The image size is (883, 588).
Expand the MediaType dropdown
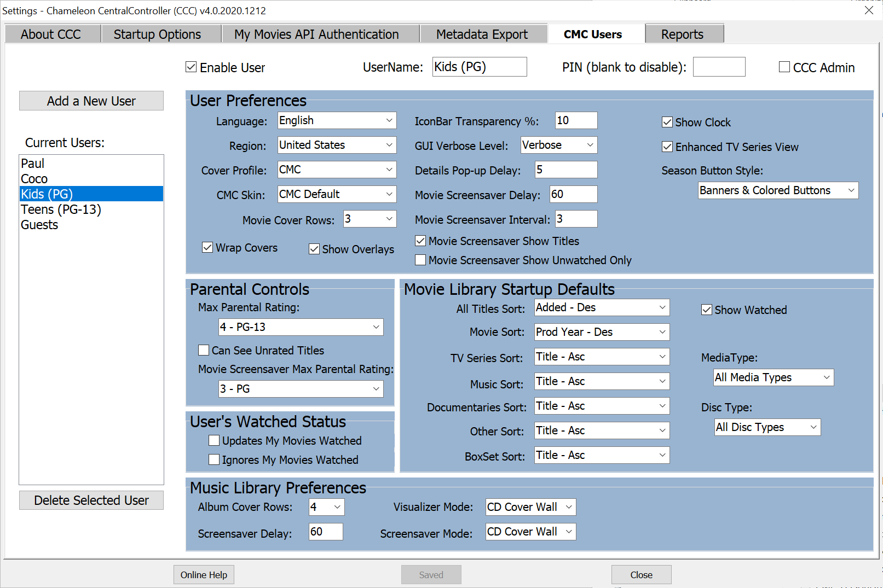774,377
